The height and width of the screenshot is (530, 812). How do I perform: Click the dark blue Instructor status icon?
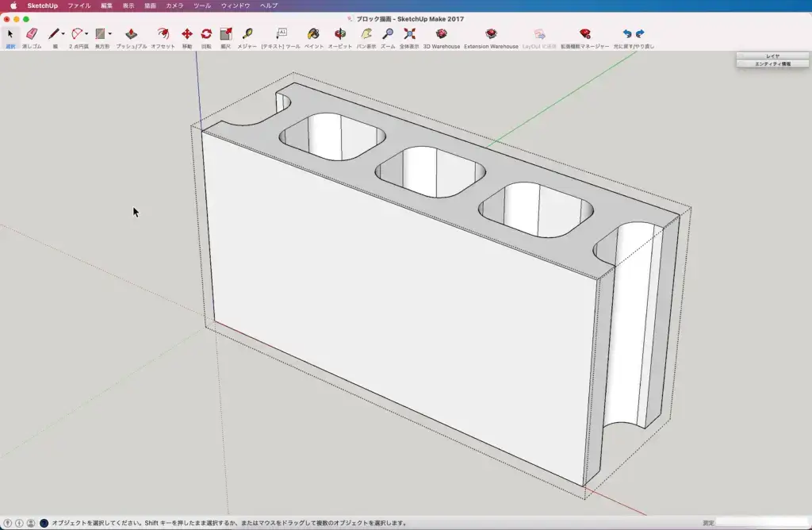[x=44, y=524]
